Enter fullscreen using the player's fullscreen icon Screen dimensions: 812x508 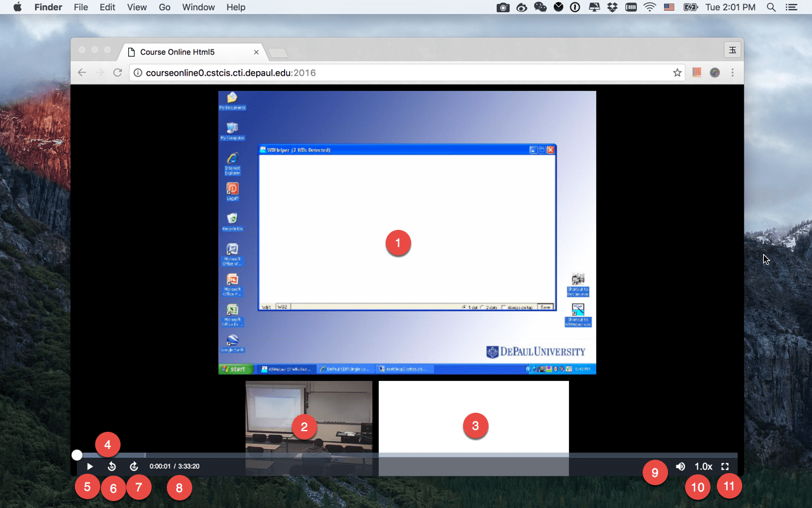725,466
